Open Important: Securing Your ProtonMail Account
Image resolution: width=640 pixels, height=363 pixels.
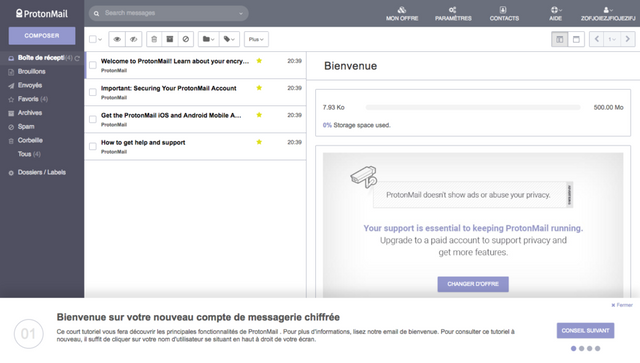195,92
